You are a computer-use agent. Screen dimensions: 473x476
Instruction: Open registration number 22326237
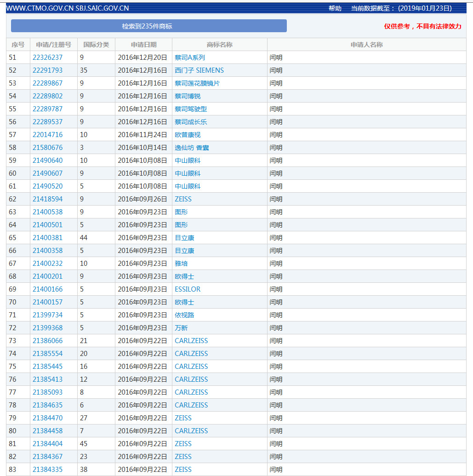48,57
